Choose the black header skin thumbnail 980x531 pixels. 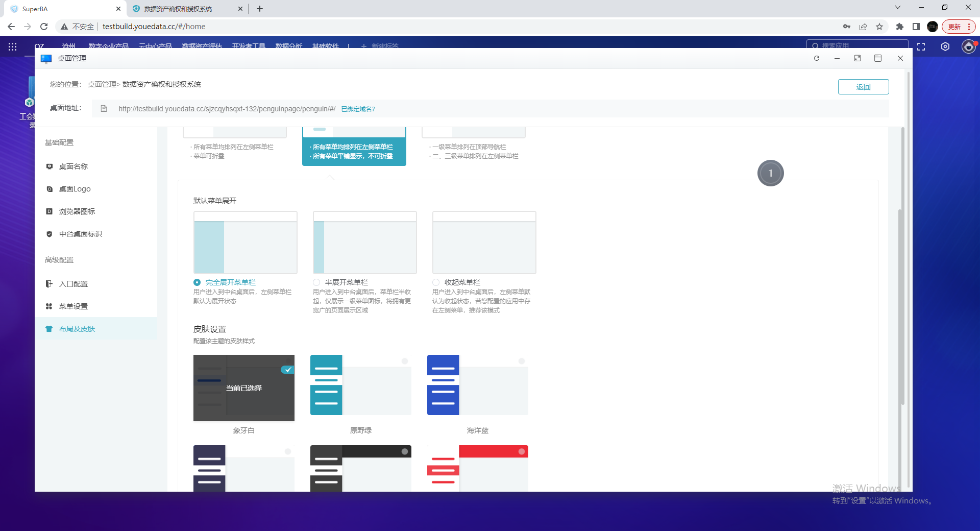361,468
